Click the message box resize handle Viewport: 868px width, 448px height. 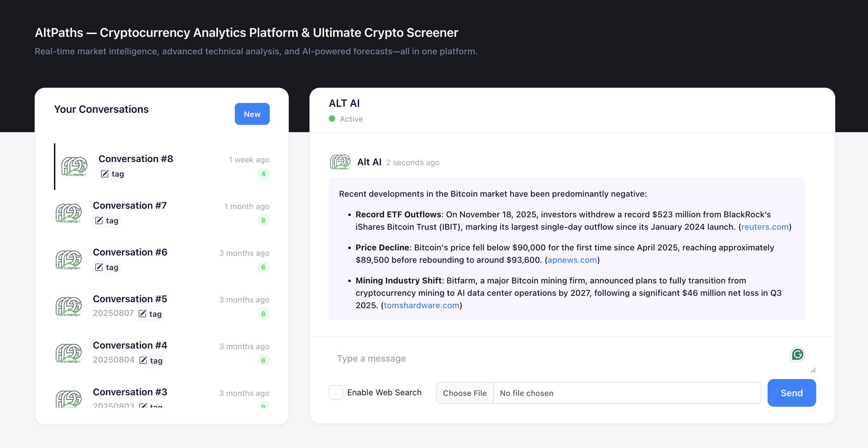pyautogui.click(x=813, y=370)
